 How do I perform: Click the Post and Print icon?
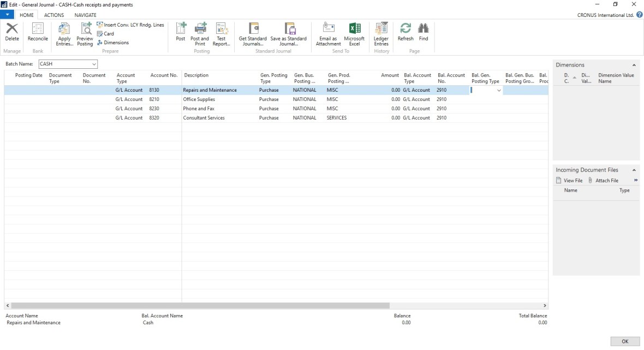200,33
